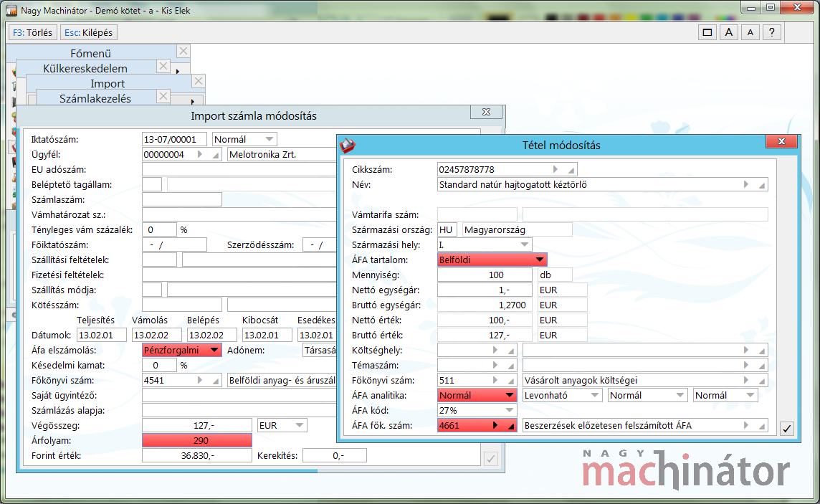Close the Főmenü panel
Screen dimensions: 820x504
coord(183,51)
